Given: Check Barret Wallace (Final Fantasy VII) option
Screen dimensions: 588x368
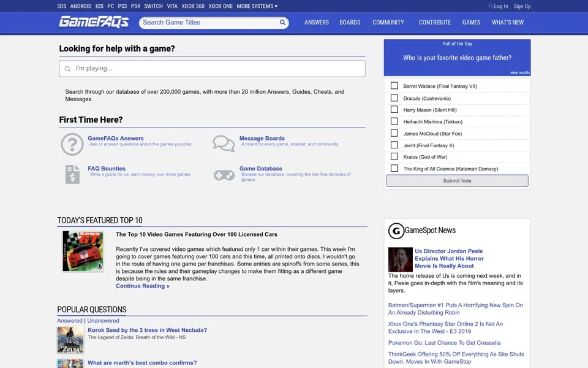Looking at the screenshot, I should pos(394,86).
